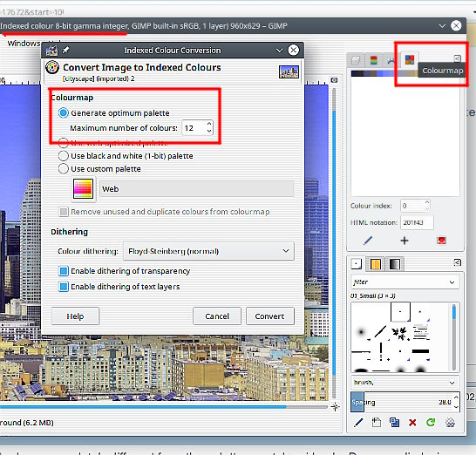Add colour with the plus icon

(404, 241)
